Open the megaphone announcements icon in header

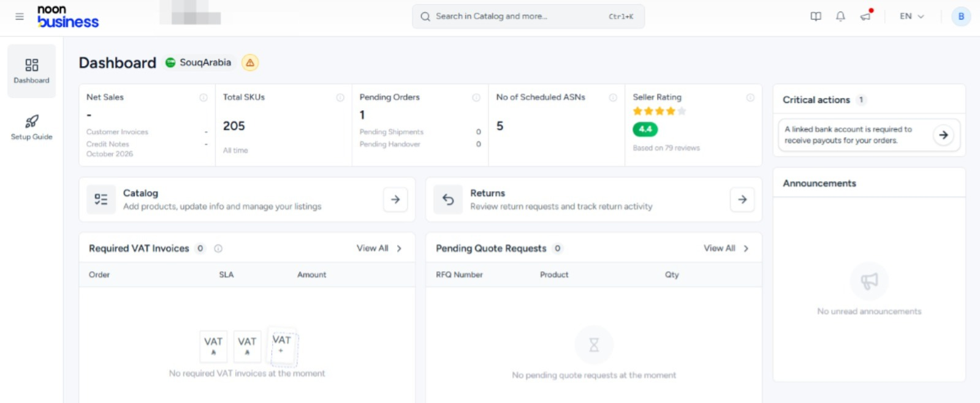(865, 16)
